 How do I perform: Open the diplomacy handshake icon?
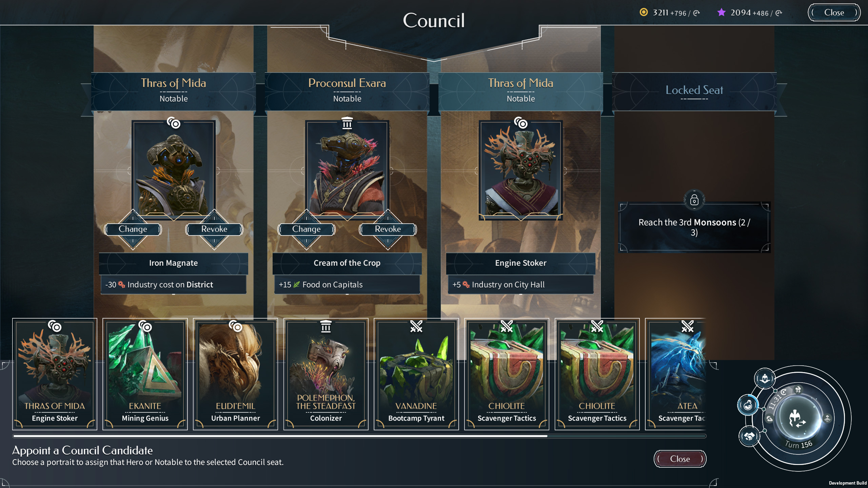pos(749,436)
